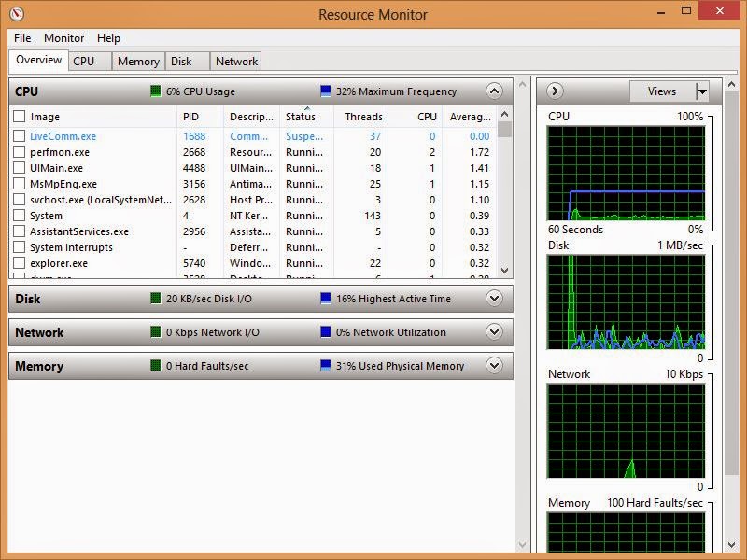Open the Monitor menu

pos(63,38)
